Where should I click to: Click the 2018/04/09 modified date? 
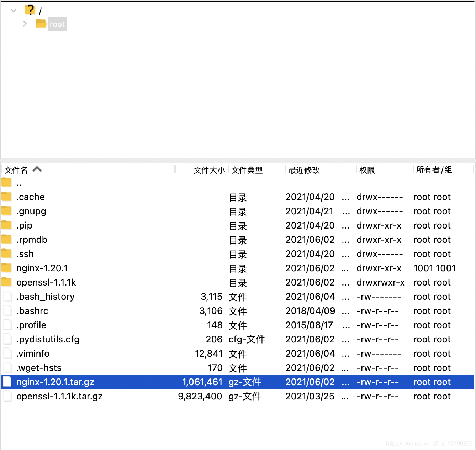310,311
